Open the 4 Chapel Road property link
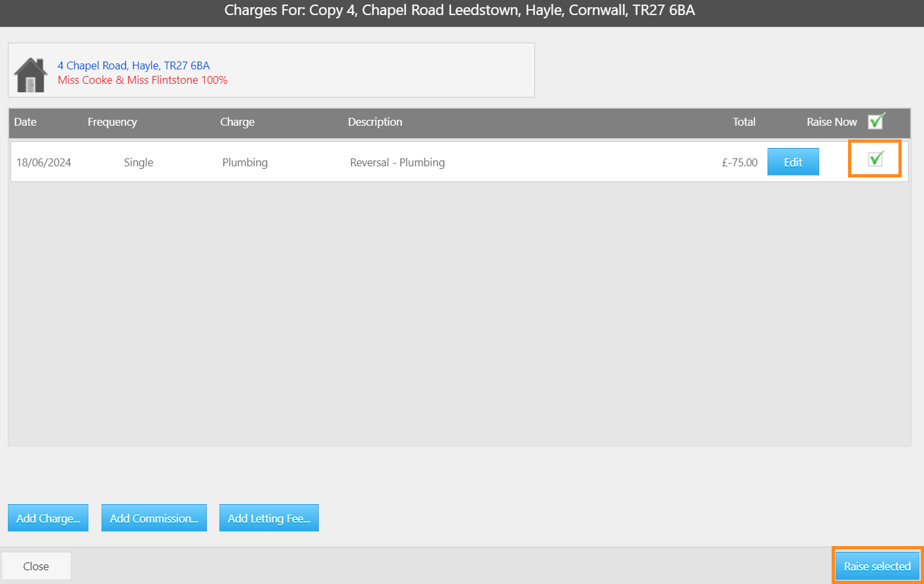924x584 pixels. (134, 65)
